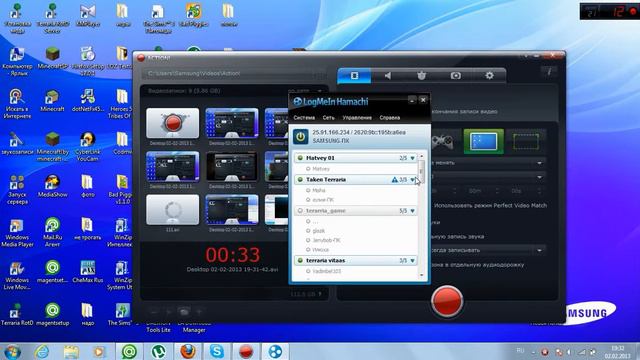Open uTorrent from the taskbar
The image size is (640, 360).
tap(158, 351)
